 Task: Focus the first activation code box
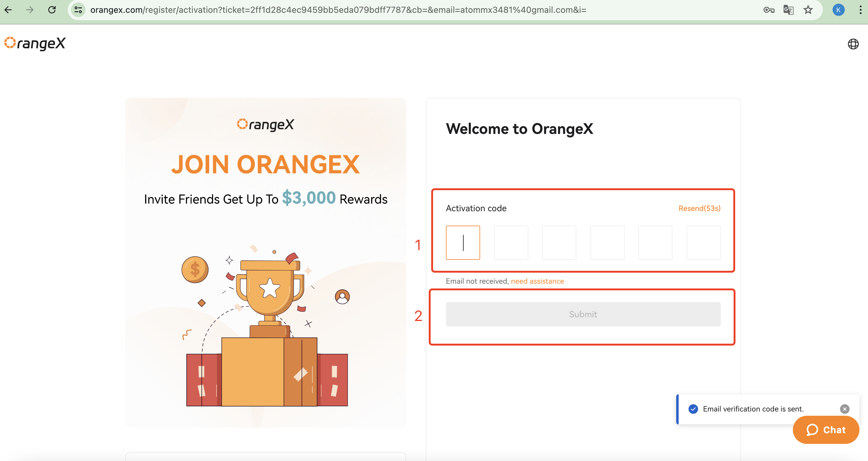pos(463,242)
